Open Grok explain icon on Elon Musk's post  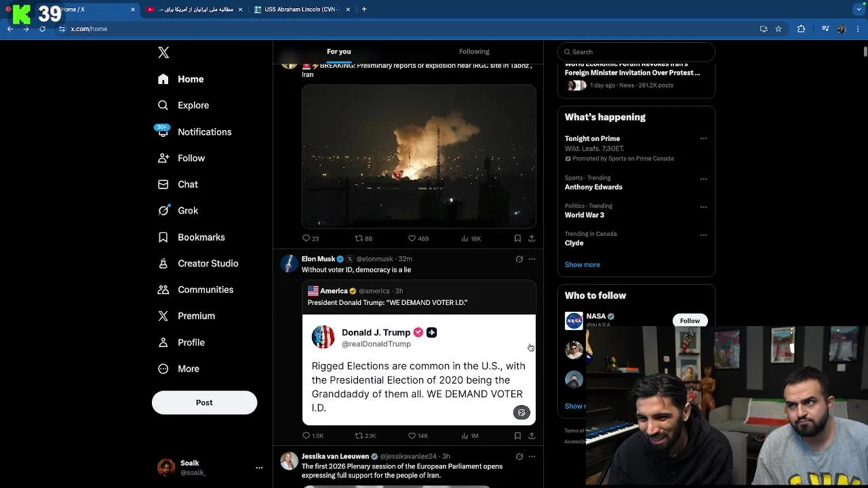(519, 259)
